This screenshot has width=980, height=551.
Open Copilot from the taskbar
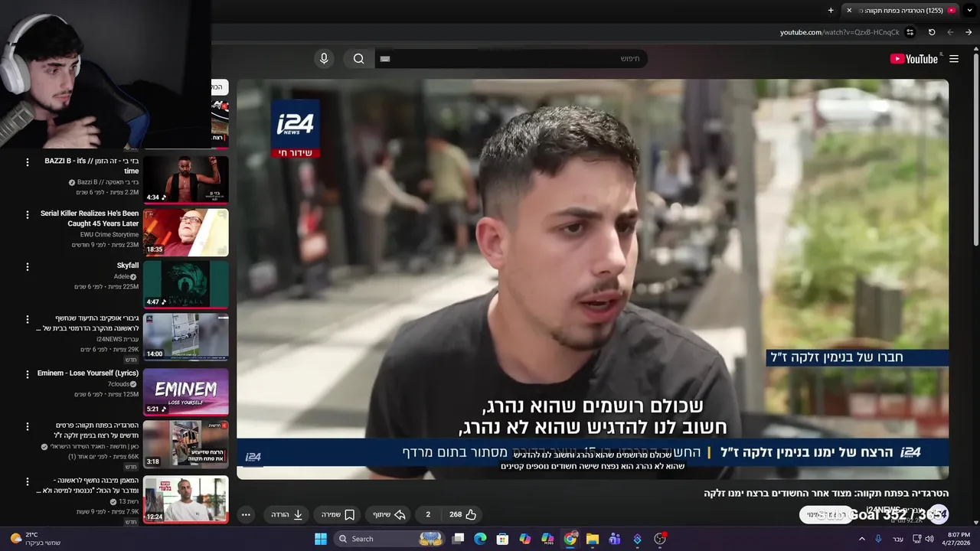coord(525,539)
